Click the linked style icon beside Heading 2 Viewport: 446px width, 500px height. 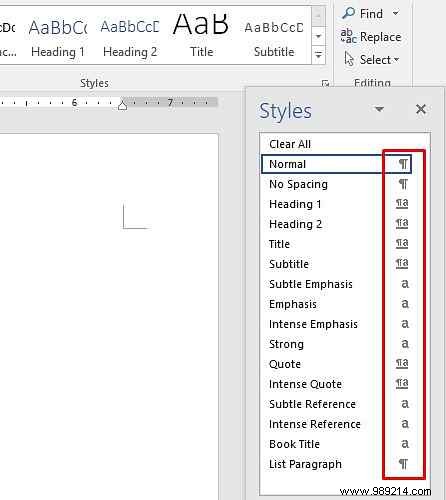tap(402, 223)
